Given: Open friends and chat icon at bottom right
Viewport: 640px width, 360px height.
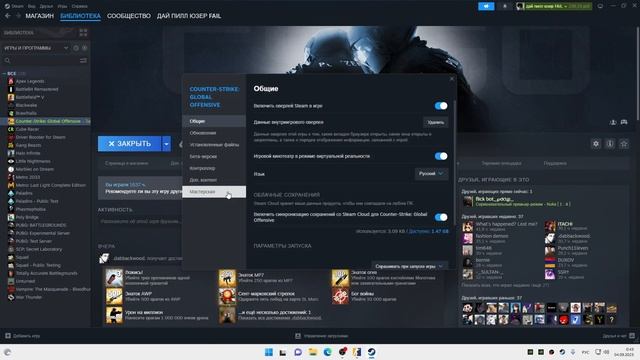Looking at the screenshot, I should (632, 336).
